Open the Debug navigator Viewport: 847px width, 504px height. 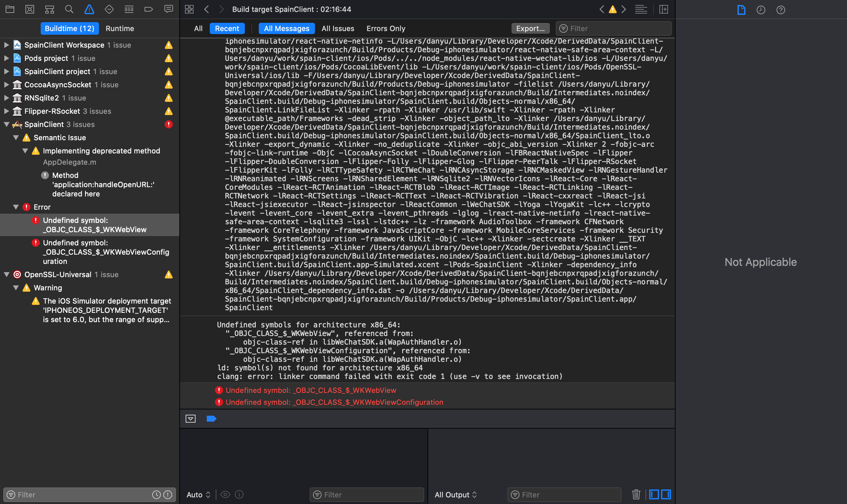[129, 9]
